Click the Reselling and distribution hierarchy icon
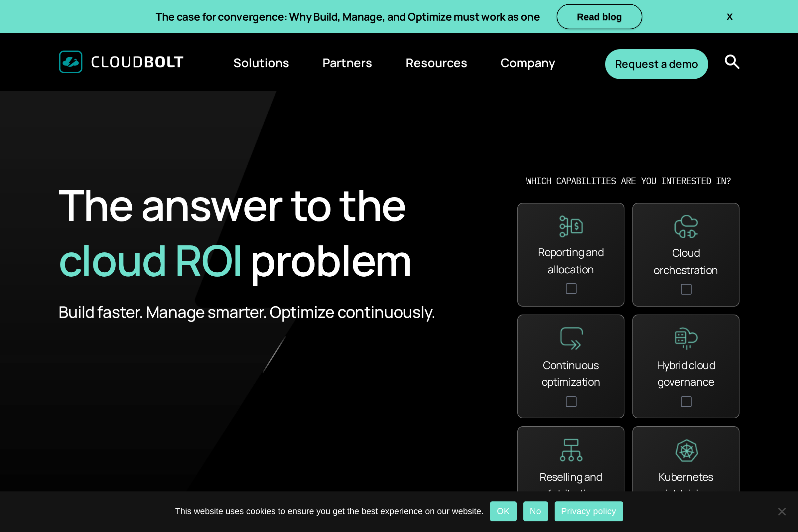Image resolution: width=798 pixels, height=532 pixels. pyautogui.click(x=571, y=450)
